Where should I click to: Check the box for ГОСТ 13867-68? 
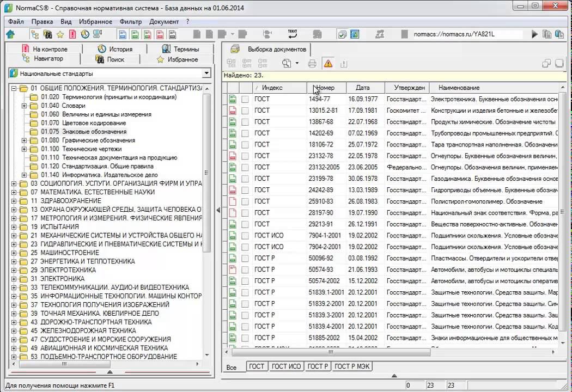[x=245, y=122]
